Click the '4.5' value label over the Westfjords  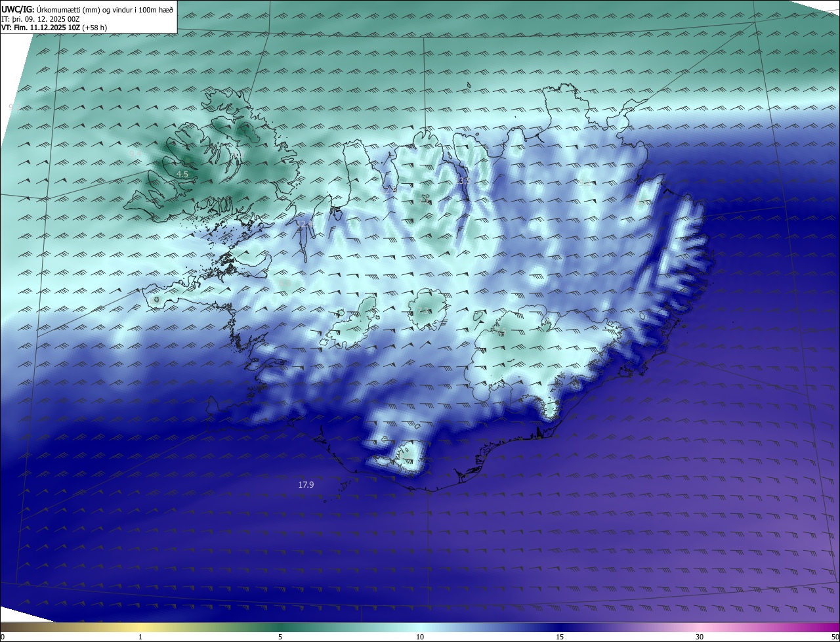pyautogui.click(x=182, y=174)
